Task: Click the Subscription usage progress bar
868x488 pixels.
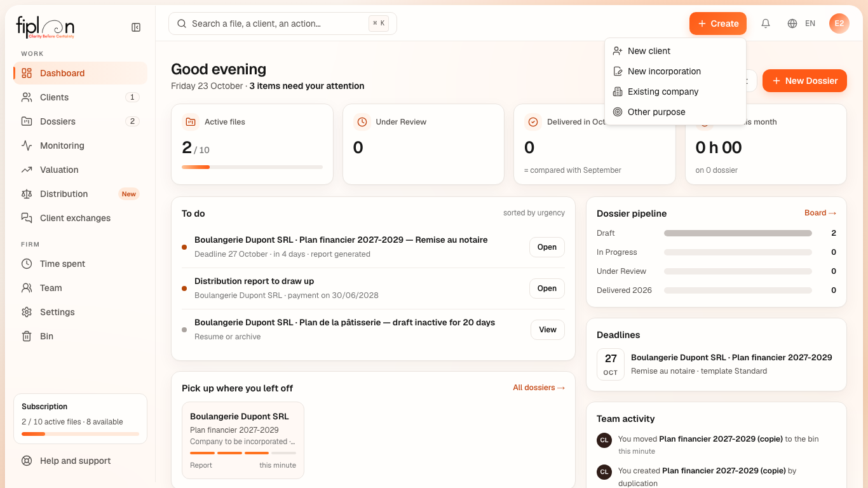Action: coord(80,434)
